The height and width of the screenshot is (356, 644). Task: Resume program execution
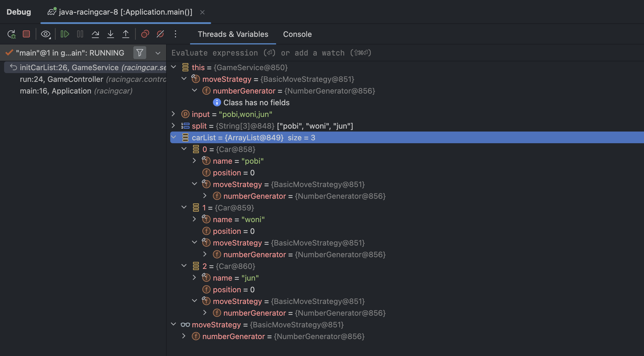coord(65,34)
